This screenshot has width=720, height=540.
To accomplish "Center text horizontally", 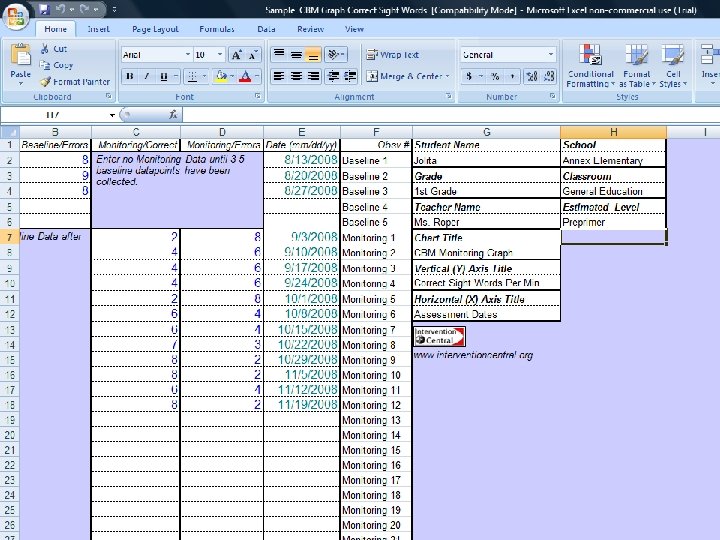I will point(296,76).
